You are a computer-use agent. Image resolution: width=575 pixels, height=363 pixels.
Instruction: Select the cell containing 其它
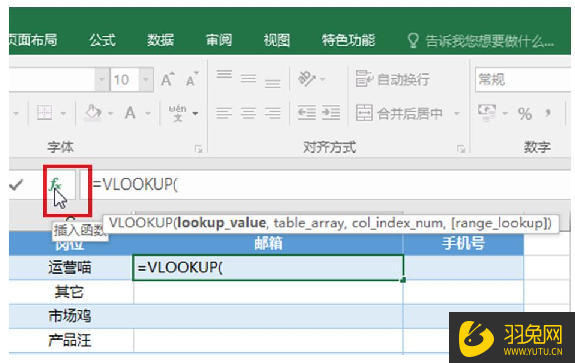71,292
